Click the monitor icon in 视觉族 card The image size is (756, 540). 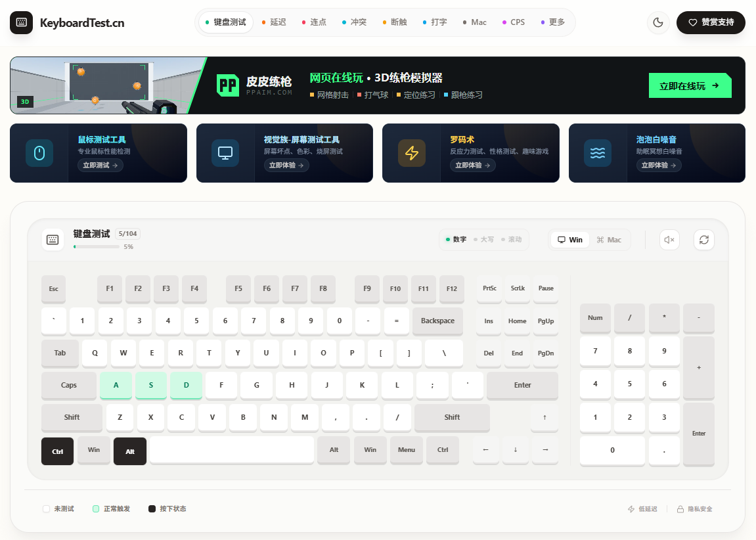(x=225, y=153)
